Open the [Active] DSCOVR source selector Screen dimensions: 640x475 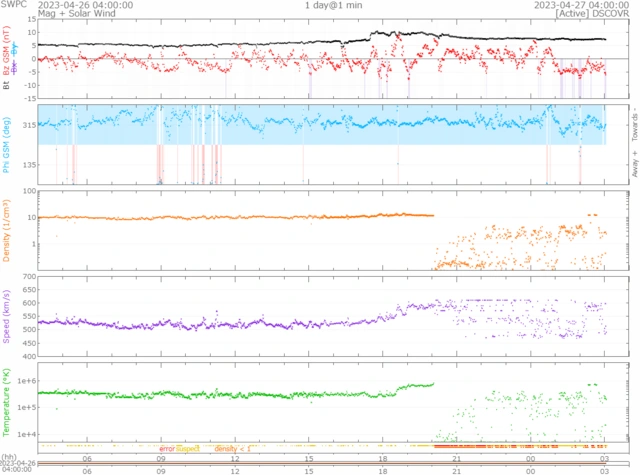click(x=580, y=14)
